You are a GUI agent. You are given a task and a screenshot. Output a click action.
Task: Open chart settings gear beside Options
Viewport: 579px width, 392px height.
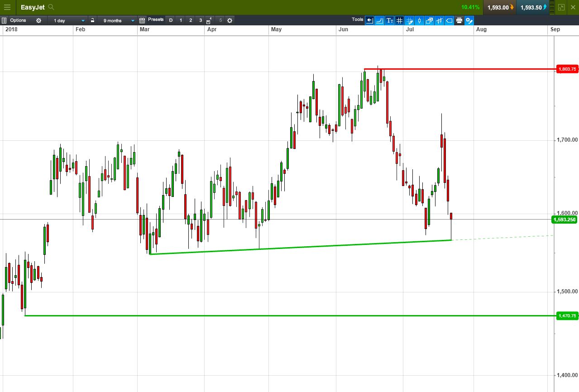pos(38,20)
